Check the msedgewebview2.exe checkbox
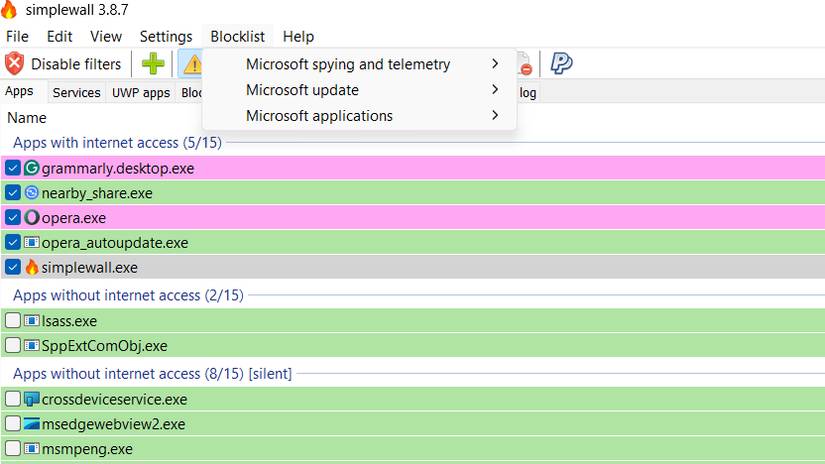The image size is (825, 464). 13,423
